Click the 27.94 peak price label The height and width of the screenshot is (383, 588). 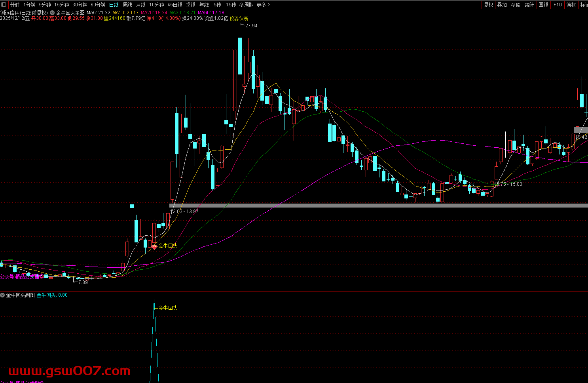click(251, 26)
